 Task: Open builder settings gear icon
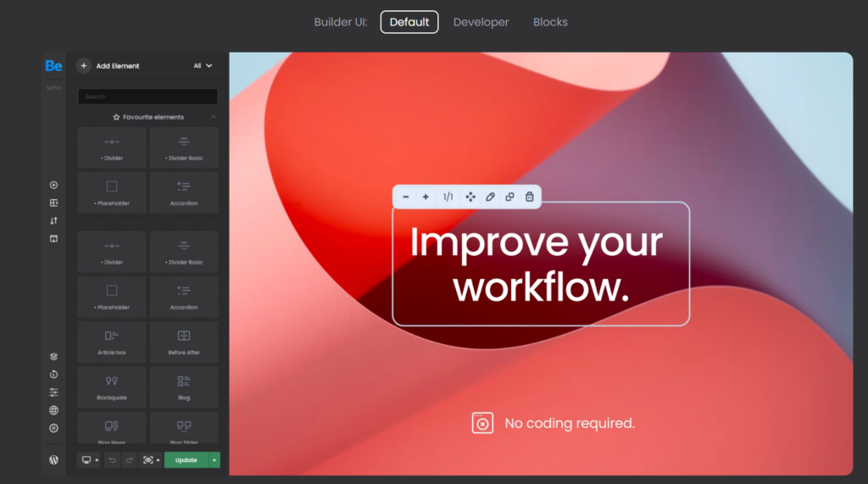tap(53, 428)
